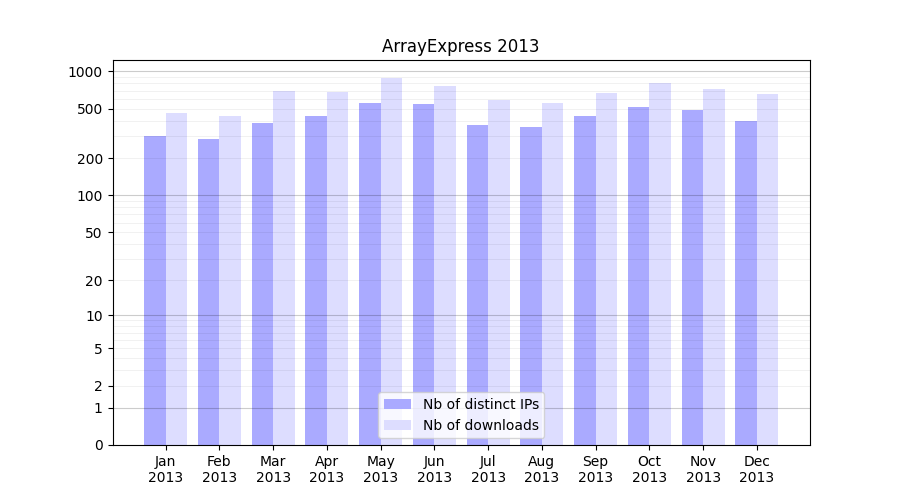Select the 'Dec 2013' x-axis label
Image resolution: width=900 pixels, height=500 pixels.
coord(757,469)
